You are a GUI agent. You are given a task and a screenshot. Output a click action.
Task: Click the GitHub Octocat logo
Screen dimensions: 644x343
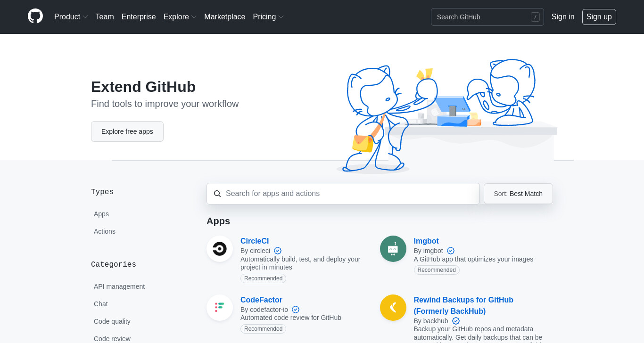click(x=35, y=16)
